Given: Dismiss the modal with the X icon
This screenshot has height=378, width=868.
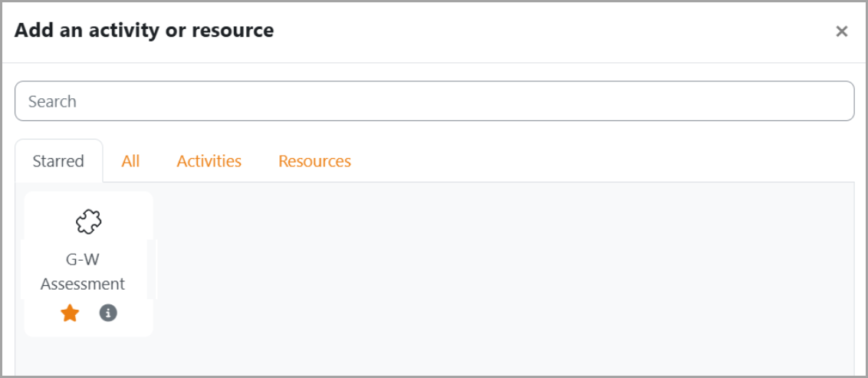Looking at the screenshot, I should click(841, 31).
